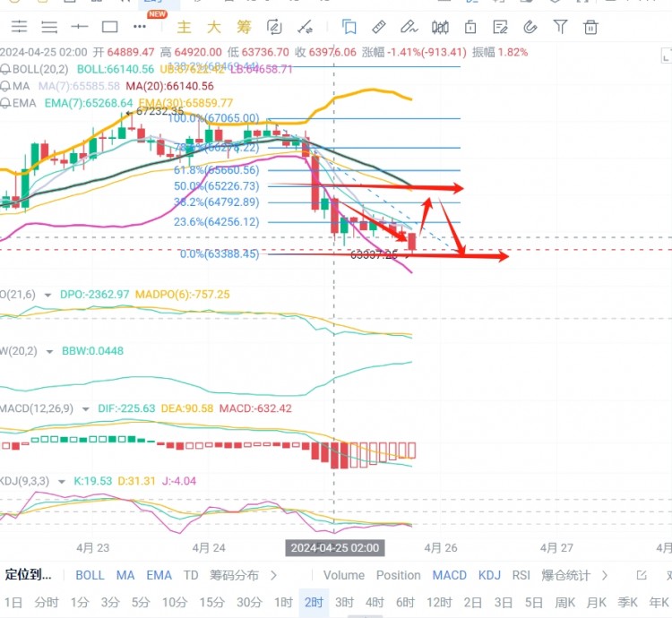Screen dimensions: 672x618
Task: Select the rectangle drawing tool
Action: tap(109, 27)
